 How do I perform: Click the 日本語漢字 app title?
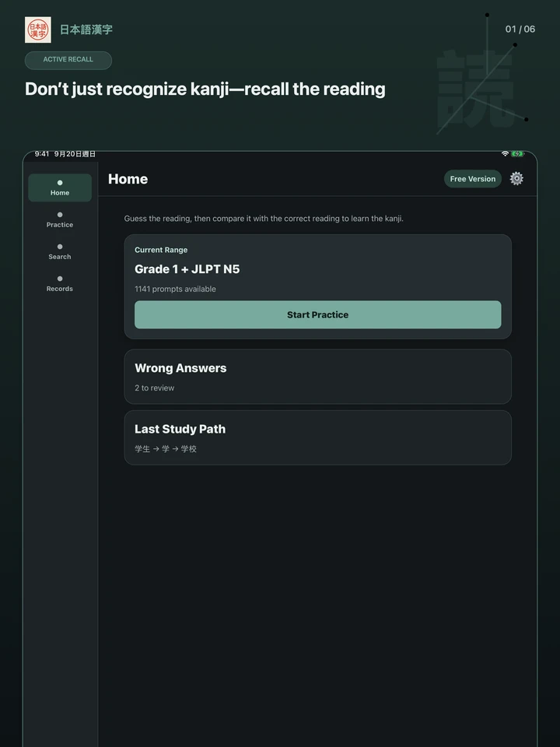(x=86, y=30)
